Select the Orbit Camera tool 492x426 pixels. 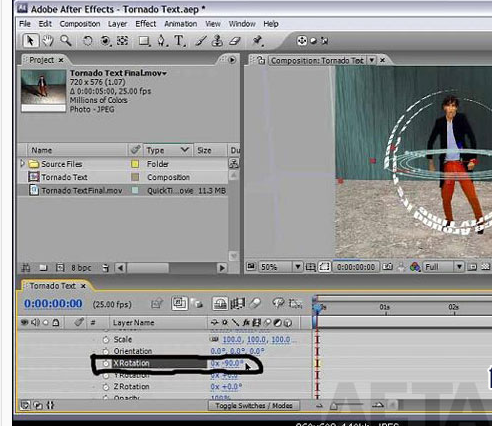(x=105, y=41)
